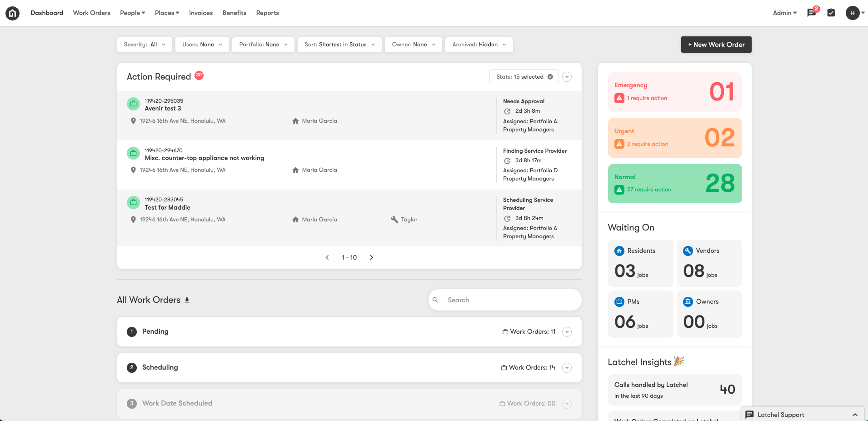Viewport: 868px width, 421px height.
Task: Click the New Work Order button
Action: (x=716, y=45)
